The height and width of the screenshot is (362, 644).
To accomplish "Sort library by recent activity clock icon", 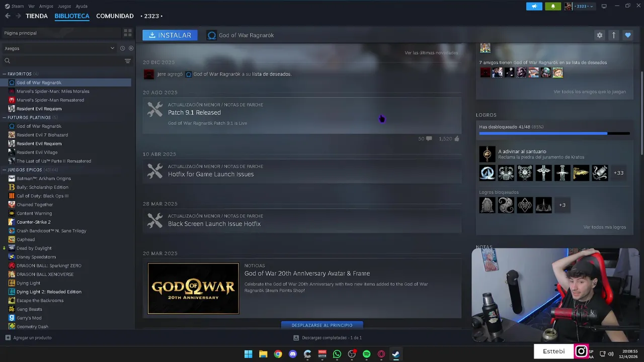I will coord(122,48).
